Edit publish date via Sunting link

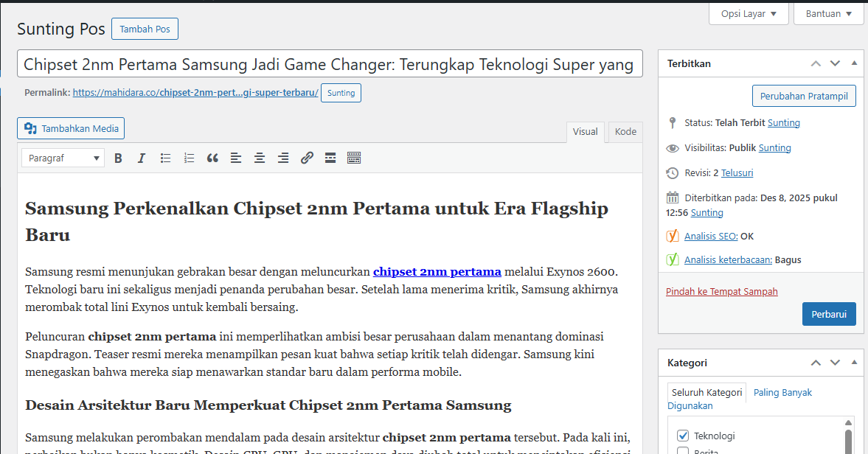coord(707,212)
